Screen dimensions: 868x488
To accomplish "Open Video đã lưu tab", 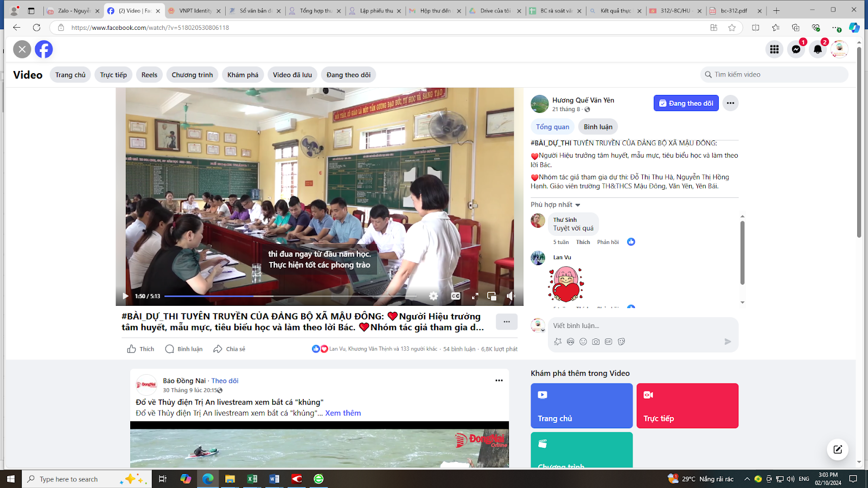I will click(292, 75).
